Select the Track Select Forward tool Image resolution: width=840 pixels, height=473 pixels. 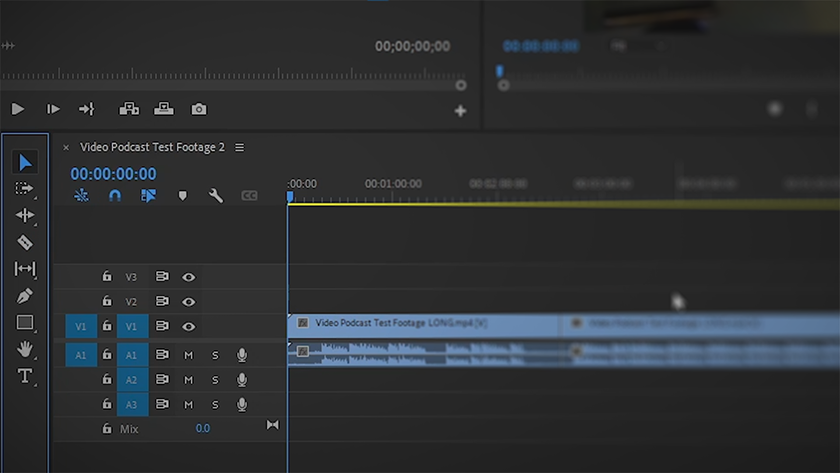click(x=25, y=188)
